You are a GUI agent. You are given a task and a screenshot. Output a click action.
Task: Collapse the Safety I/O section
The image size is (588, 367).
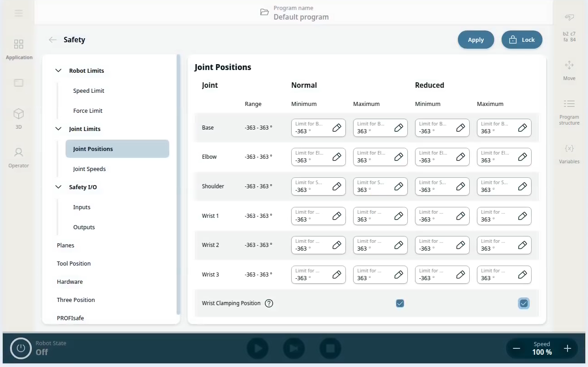tap(58, 187)
